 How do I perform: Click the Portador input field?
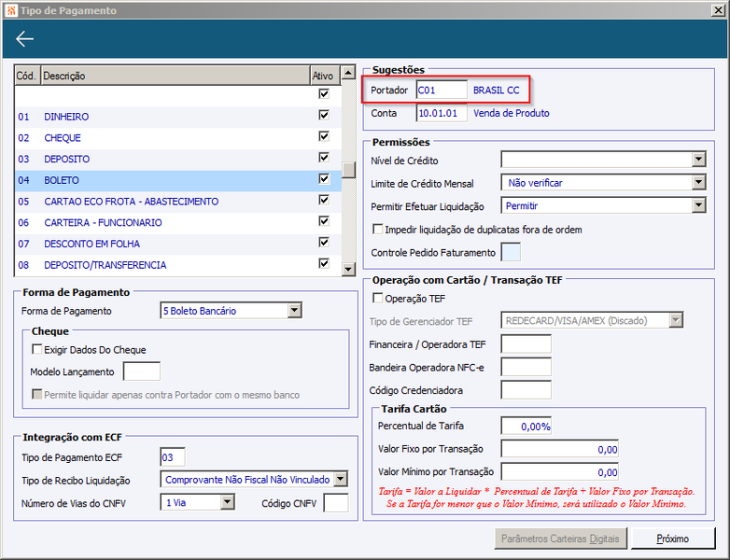pos(442,90)
